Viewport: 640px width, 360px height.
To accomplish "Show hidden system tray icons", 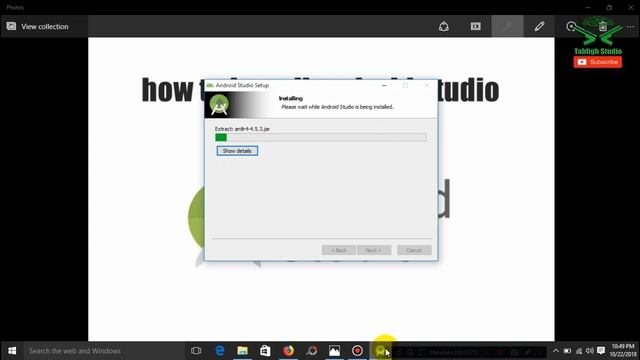I will [x=556, y=351].
